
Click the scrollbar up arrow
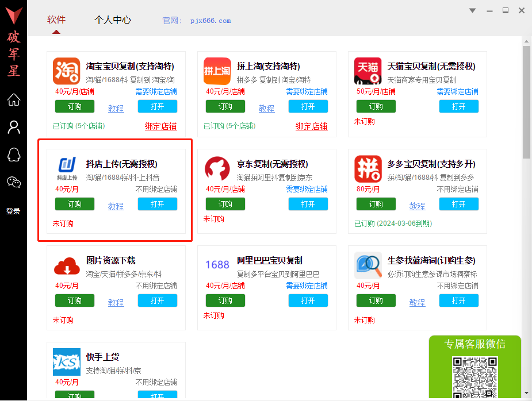pos(527,41)
